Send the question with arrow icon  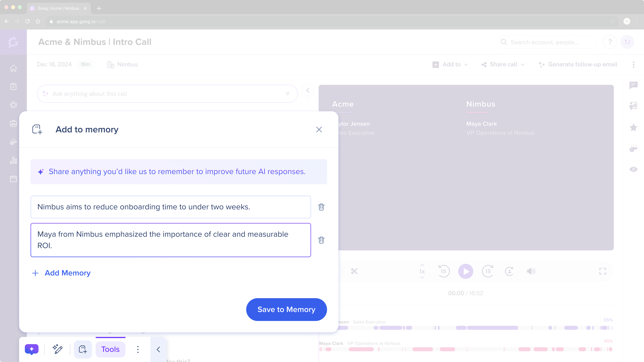point(287,94)
